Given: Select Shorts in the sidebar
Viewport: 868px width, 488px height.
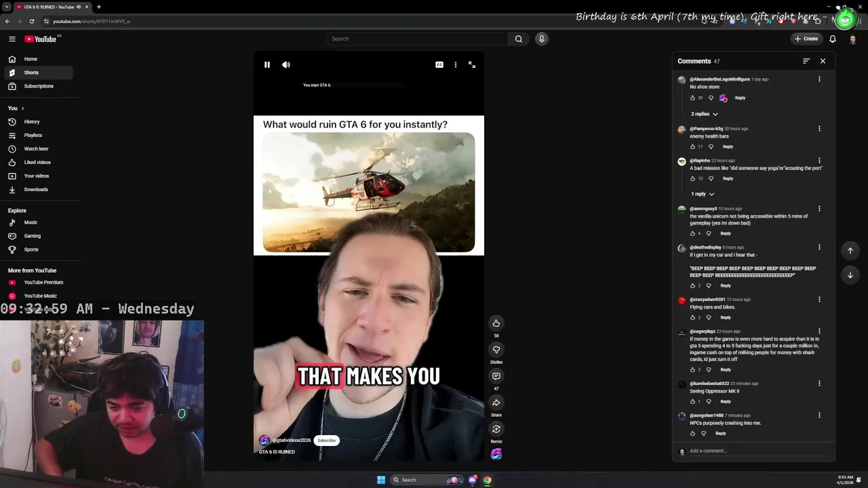Looking at the screenshot, I should click(x=38, y=73).
